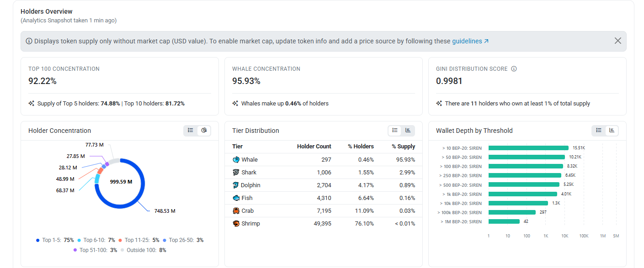Switch Tier Distribution to bar chart view

pos(408,131)
